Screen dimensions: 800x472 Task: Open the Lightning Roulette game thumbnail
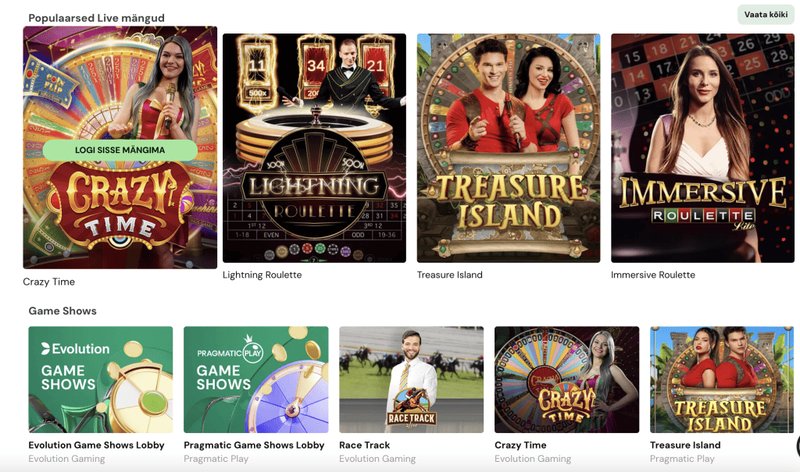pyautogui.click(x=314, y=148)
